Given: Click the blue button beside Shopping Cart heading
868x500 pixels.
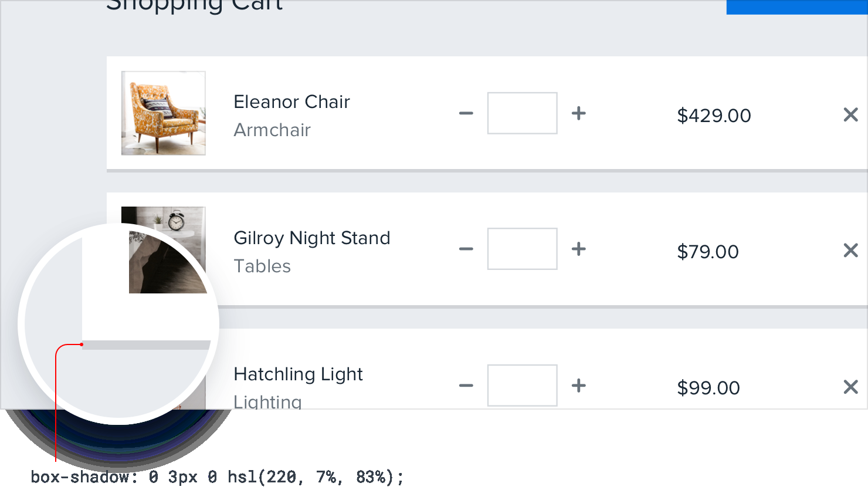Looking at the screenshot, I should tap(796, 6).
